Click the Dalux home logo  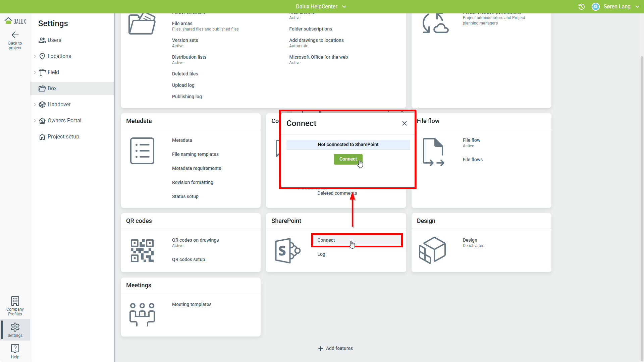(x=15, y=21)
